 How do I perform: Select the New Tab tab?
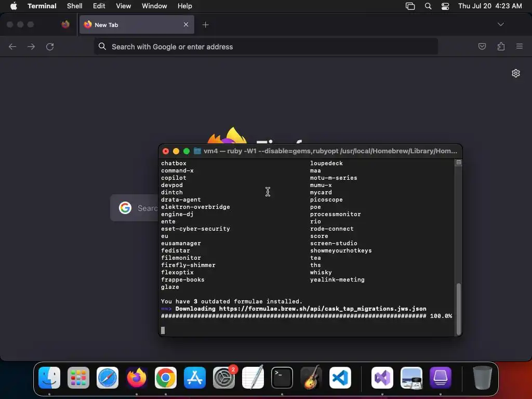137,24
